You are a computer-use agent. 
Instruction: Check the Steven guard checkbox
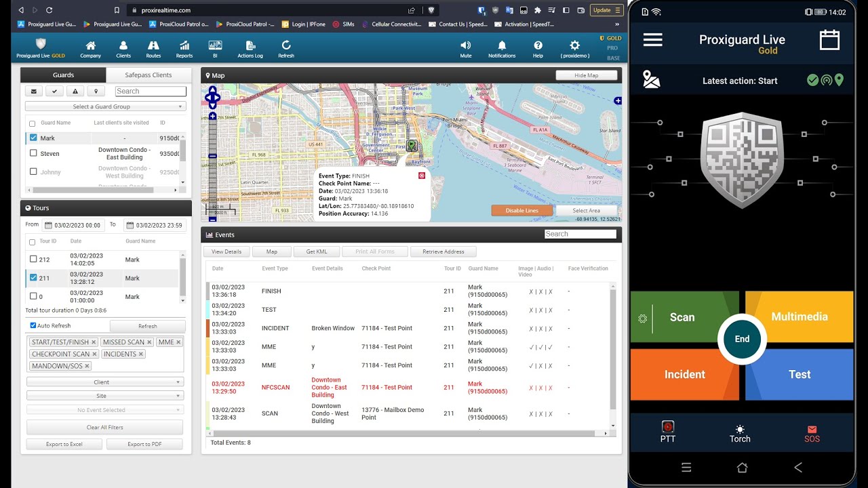[x=33, y=153]
